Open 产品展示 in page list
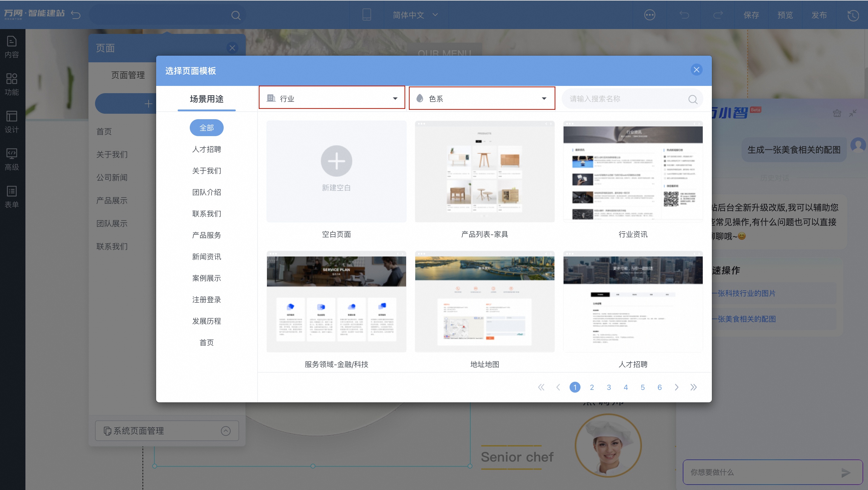The image size is (868, 490). [x=112, y=200]
